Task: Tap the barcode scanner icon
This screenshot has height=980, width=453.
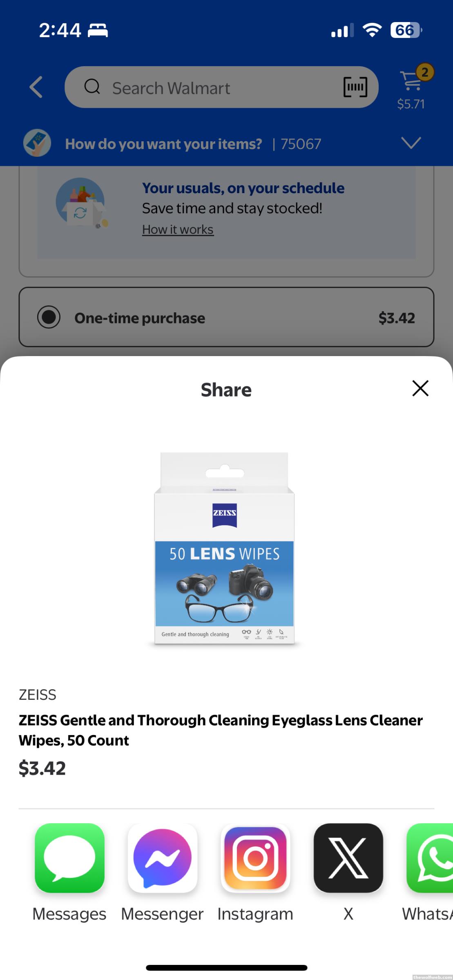Action: pyautogui.click(x=355, y=87)
